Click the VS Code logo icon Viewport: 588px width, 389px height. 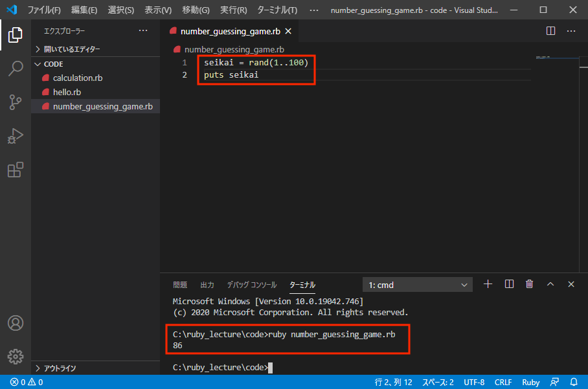[x=12, y=9]
